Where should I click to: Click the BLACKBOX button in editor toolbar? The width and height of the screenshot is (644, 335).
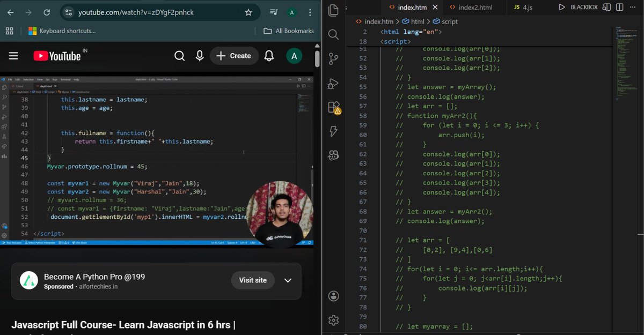pos(584,7)
